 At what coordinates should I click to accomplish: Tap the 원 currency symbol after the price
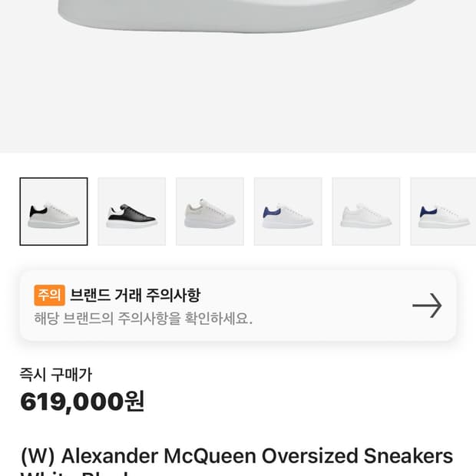(x=136, y=401)
